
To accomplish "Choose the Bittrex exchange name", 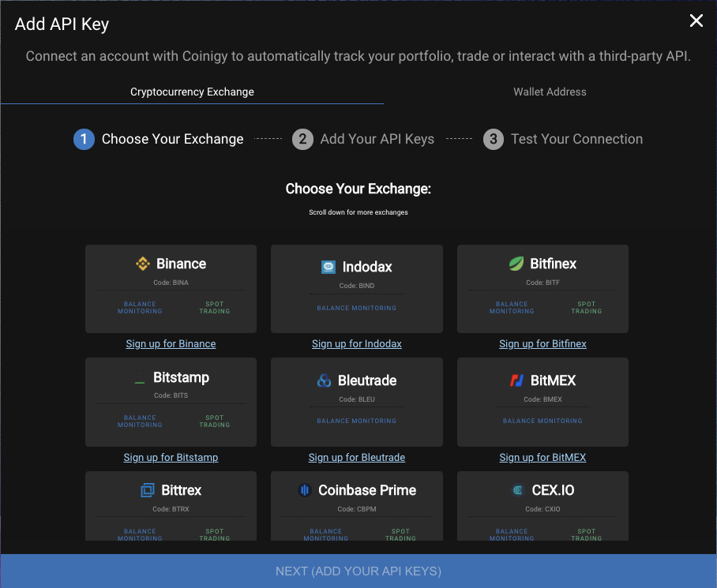I will (181, 490).
